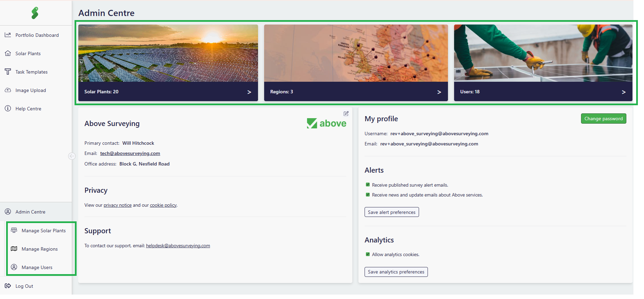Screen dimensions: 644x299
Task: Click the edit icon for Above Surveying
Action: coord(346,113)
